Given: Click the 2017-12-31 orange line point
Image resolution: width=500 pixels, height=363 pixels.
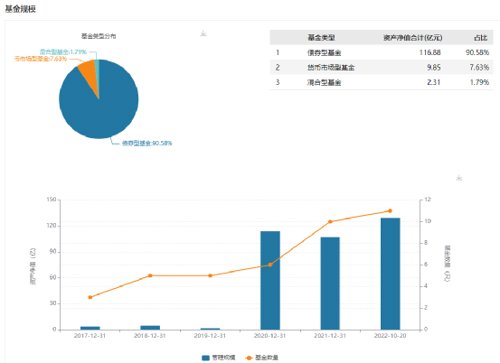Looking at the screenshot, I should (90, 297).
